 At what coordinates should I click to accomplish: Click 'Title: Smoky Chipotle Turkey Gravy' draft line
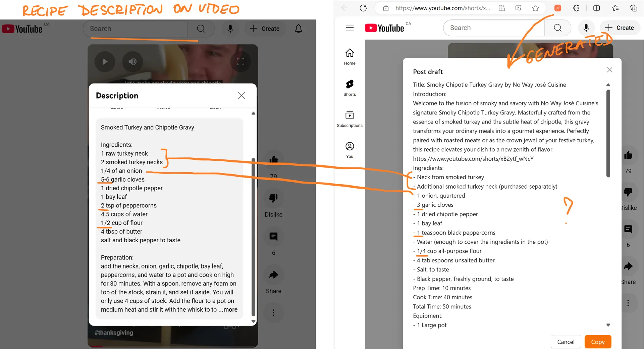(489, 85)
